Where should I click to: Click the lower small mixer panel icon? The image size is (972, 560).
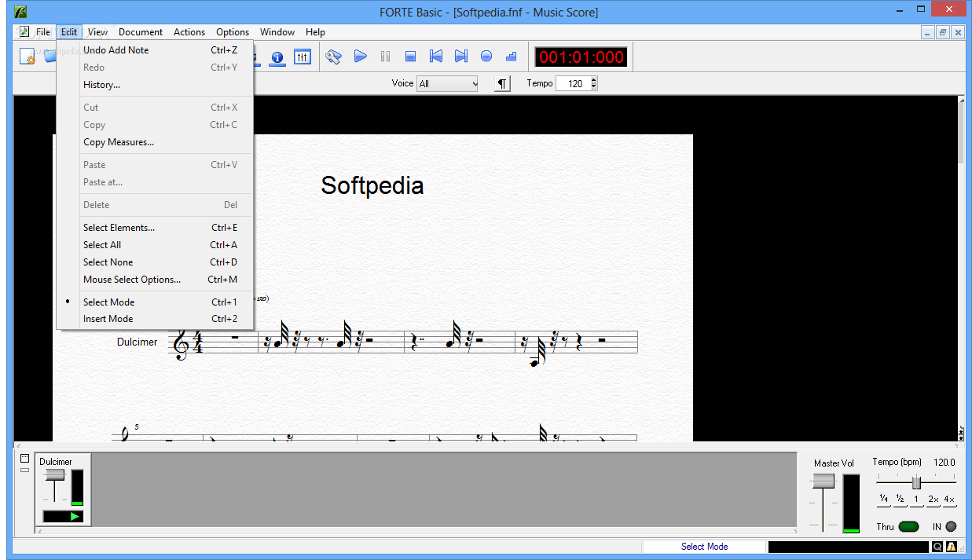24,470
